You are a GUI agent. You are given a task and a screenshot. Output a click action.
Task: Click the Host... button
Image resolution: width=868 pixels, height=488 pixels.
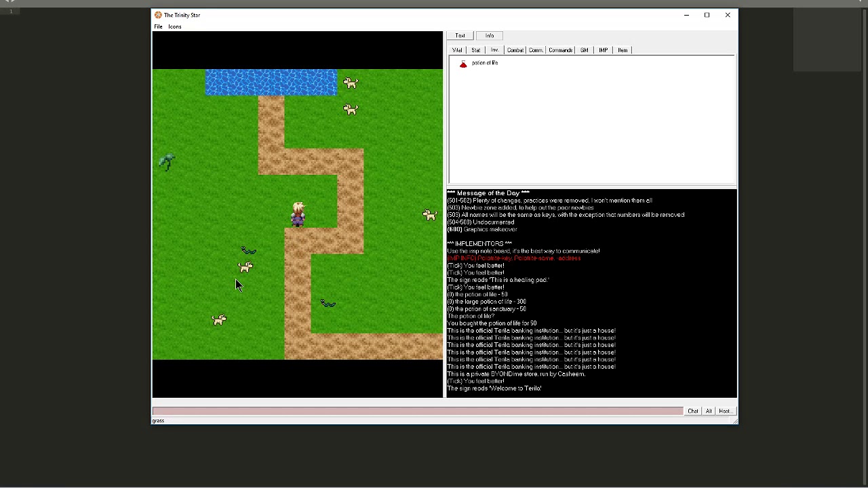(x=726, y=411)
